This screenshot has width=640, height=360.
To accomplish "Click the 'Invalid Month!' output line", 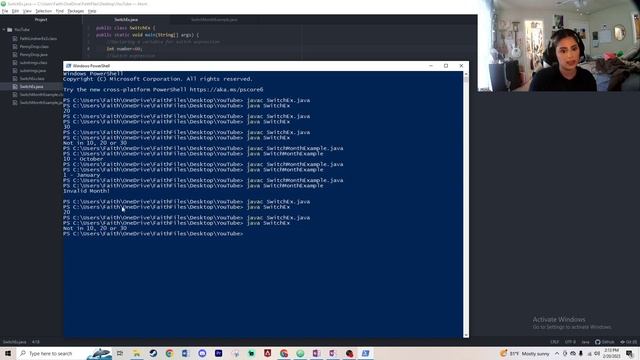I will point(87,191).
